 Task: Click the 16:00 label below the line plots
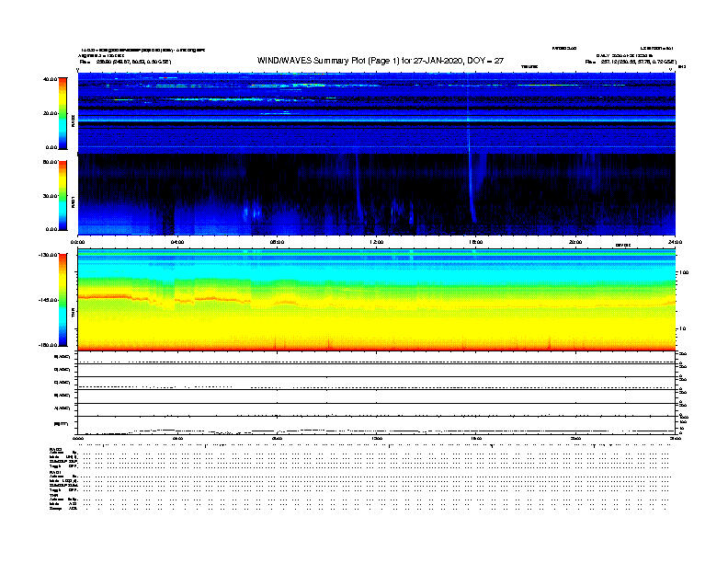click(476, 439)
